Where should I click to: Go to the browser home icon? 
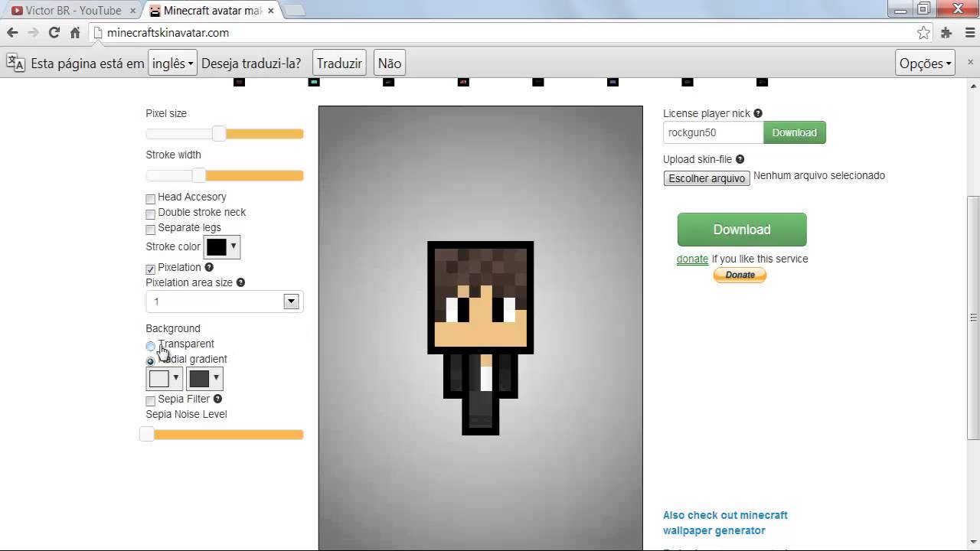(x=75, y=33)
